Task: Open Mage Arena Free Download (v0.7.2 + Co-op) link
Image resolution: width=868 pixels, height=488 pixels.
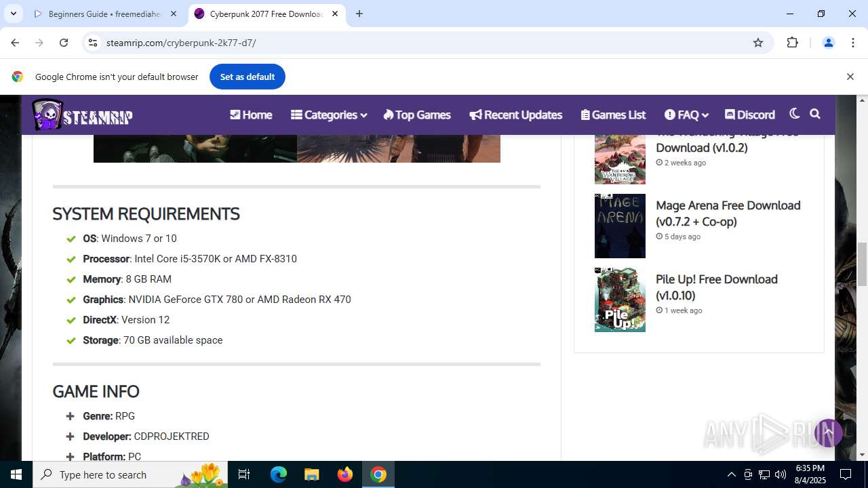Action: 728,213
